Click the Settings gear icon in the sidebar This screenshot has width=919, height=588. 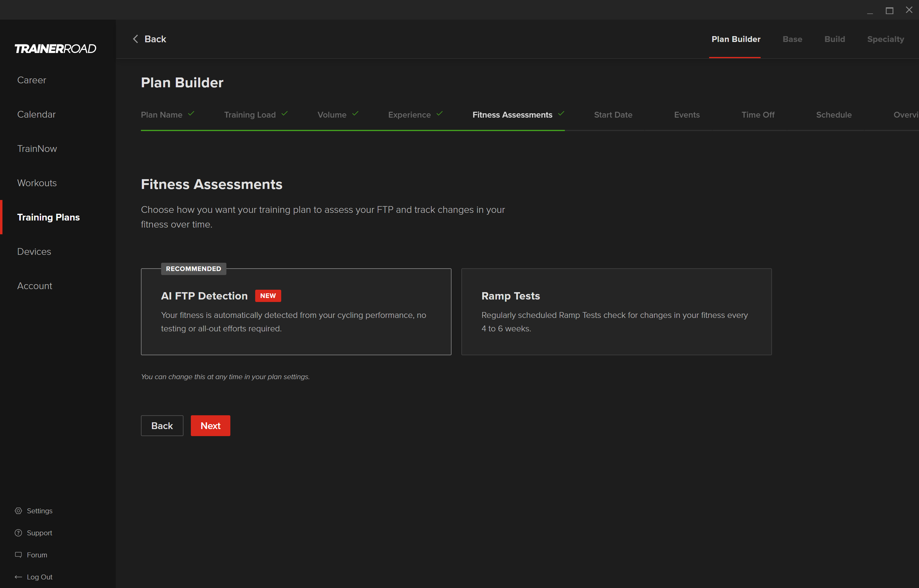coord(18,511)
